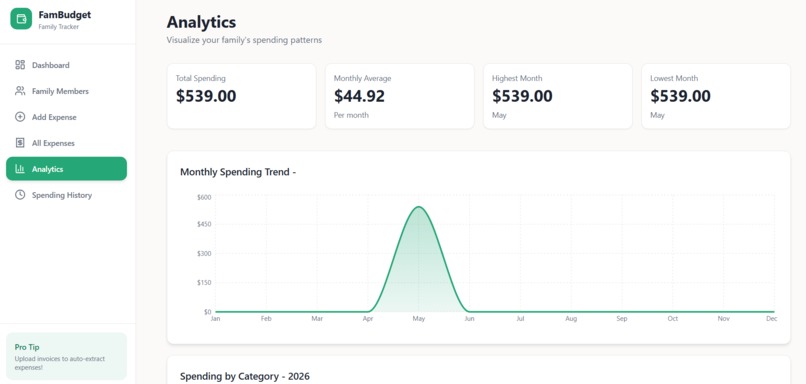Click the Lowest Month $539.00 value

681,96
